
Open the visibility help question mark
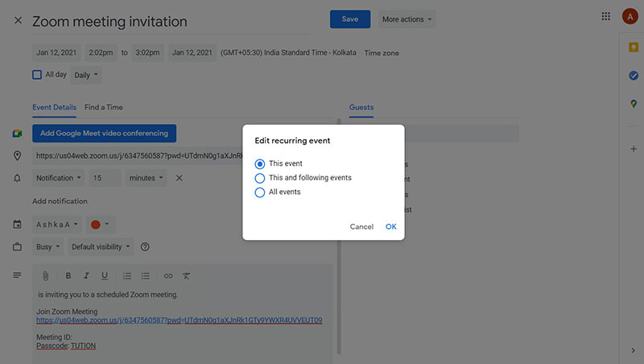point(145,247)
